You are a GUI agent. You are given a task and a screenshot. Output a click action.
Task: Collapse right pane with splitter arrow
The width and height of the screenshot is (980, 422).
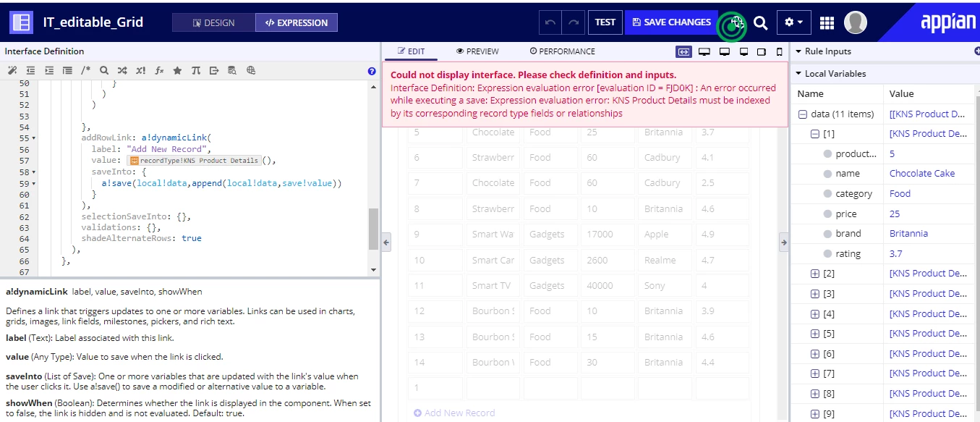pos(784,243)
